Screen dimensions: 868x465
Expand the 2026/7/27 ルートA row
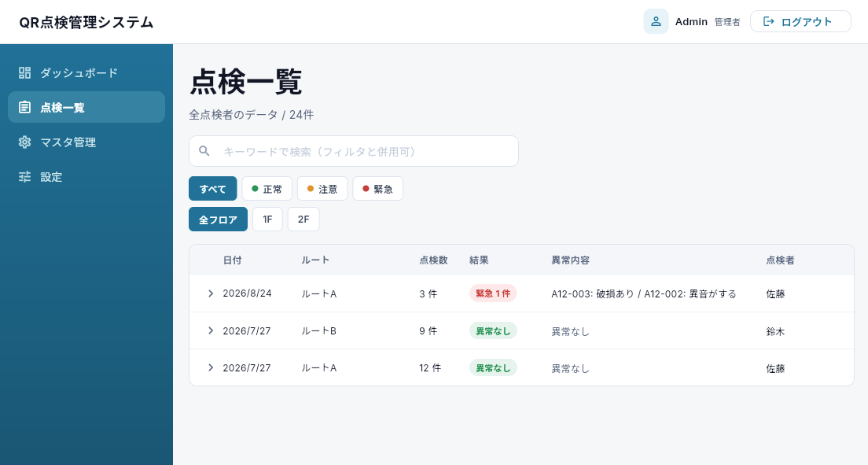click(x=211, y=367)
